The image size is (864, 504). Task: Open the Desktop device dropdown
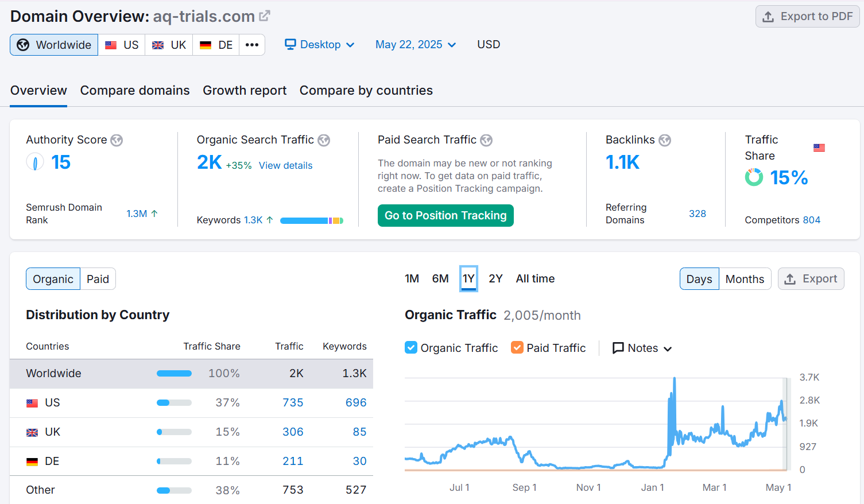320,45
